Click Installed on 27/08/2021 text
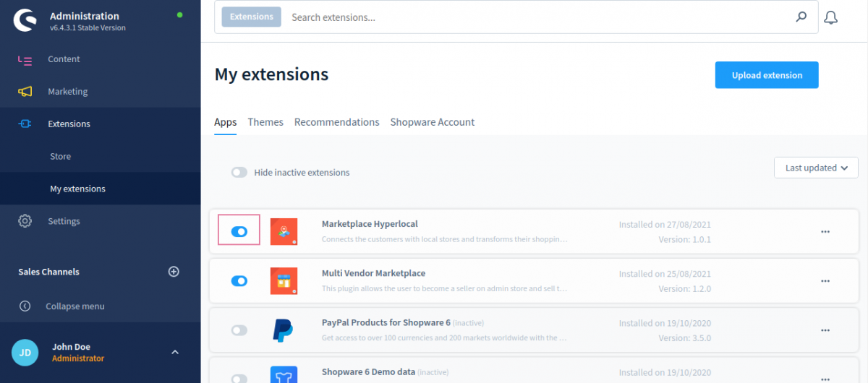Viewport: 868px width, 383px height. [665, 225]
